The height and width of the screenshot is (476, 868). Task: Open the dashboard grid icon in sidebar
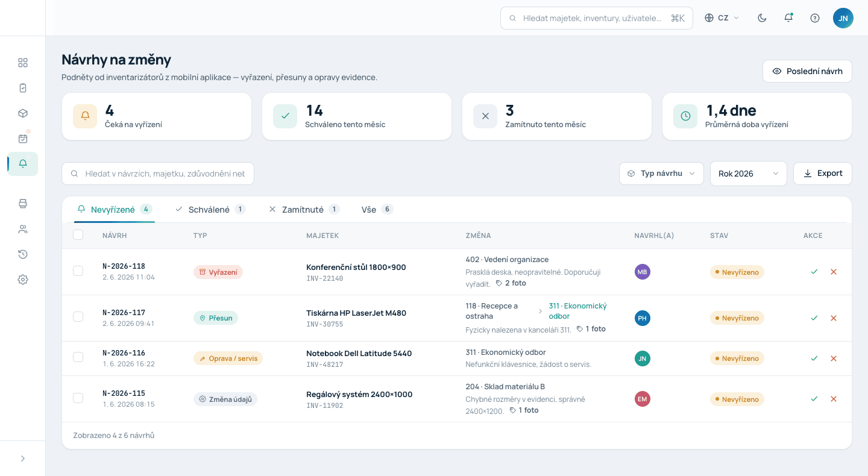click(23, 63)
